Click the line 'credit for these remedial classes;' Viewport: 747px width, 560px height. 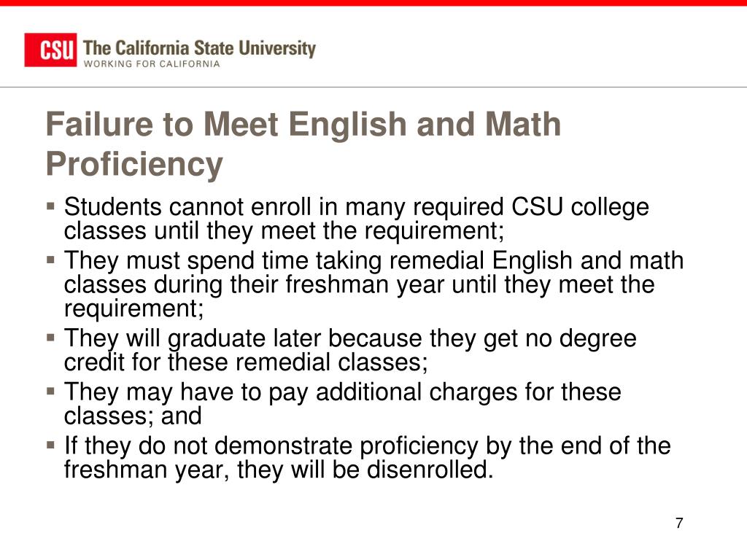(246, 362)
